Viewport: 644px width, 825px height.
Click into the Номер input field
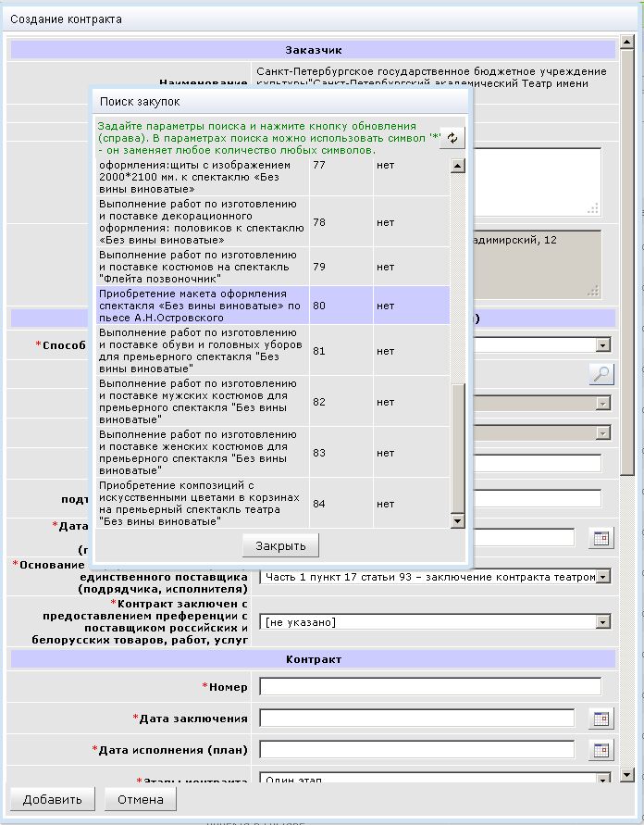[x=430, y=687]
